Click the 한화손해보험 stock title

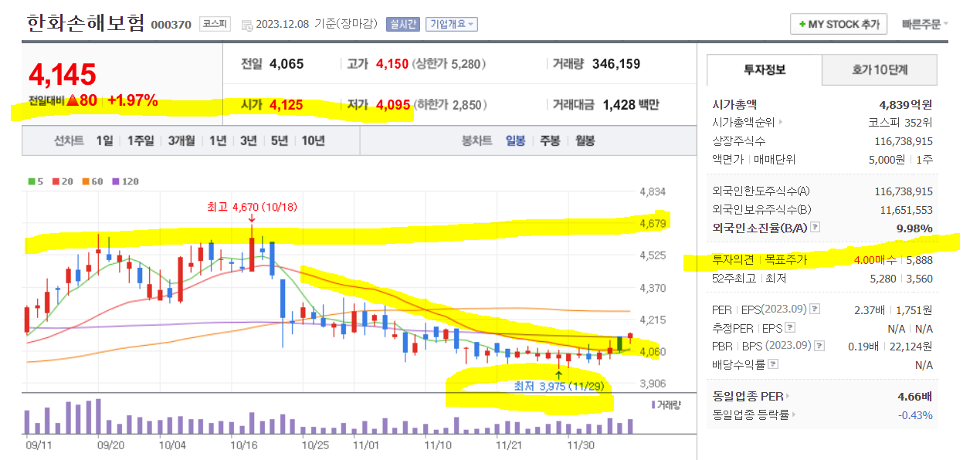tap(86, 23)
